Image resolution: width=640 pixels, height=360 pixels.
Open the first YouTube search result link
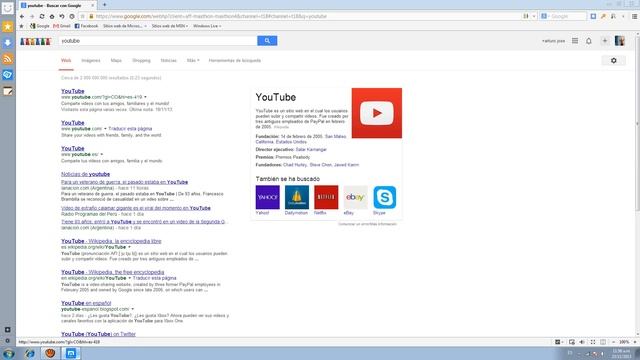(x=73, y=91)
